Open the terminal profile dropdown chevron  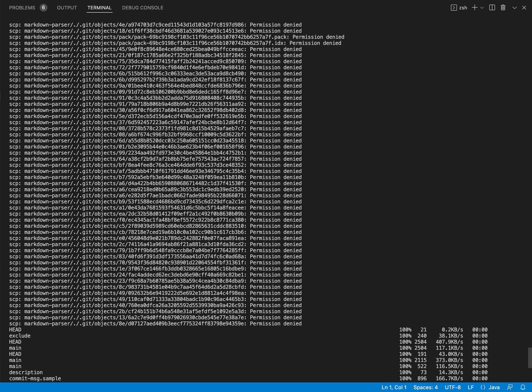tap(481, 8)
